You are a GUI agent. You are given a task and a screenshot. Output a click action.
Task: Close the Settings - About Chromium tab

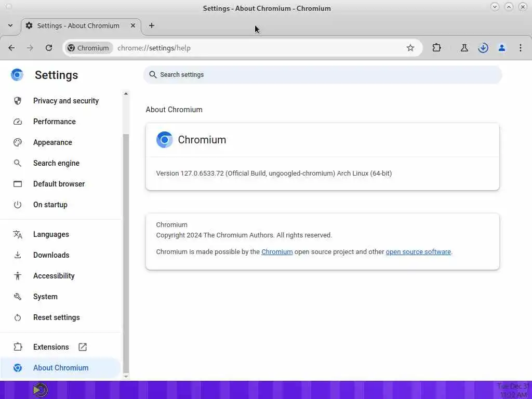coord(133,25)
